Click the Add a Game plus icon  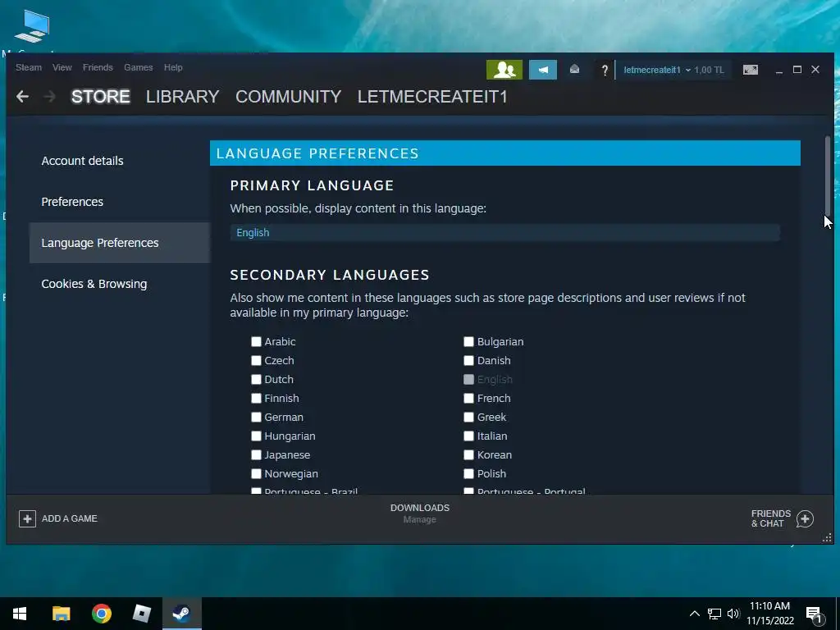click(x=27, y=518)
